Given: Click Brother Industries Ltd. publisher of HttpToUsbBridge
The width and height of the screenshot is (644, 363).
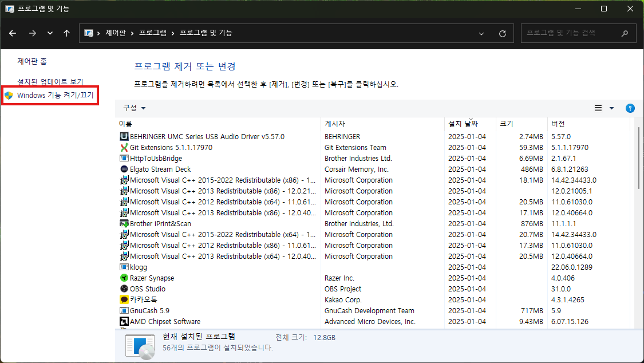Looking at the screenshot, I should tap(358, 158).
